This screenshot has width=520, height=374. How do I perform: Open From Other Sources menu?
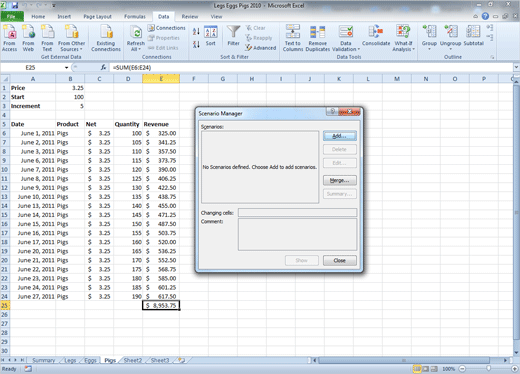(71, 38)
